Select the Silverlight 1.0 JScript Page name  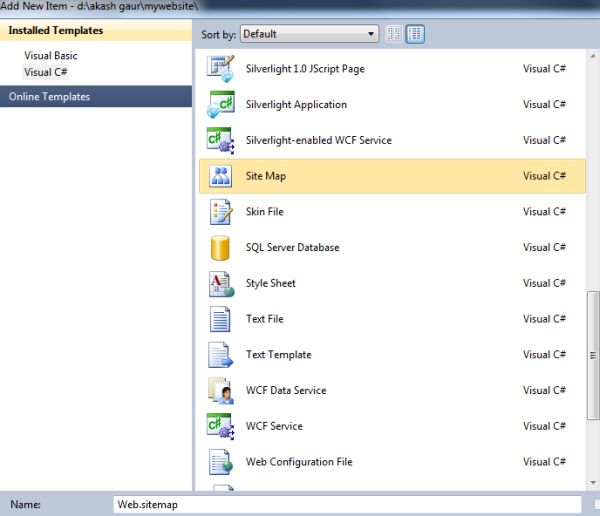click(x=305, y=69)
